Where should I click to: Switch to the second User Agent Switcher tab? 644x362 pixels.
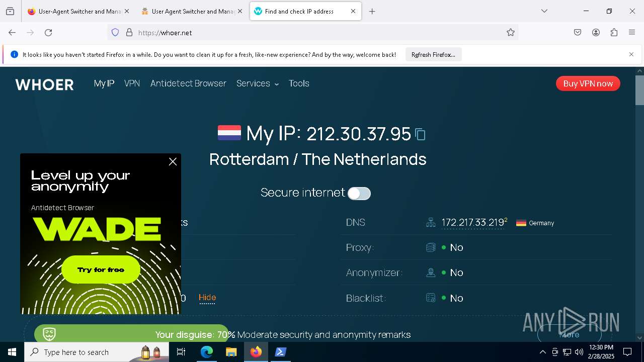(192, 11)
